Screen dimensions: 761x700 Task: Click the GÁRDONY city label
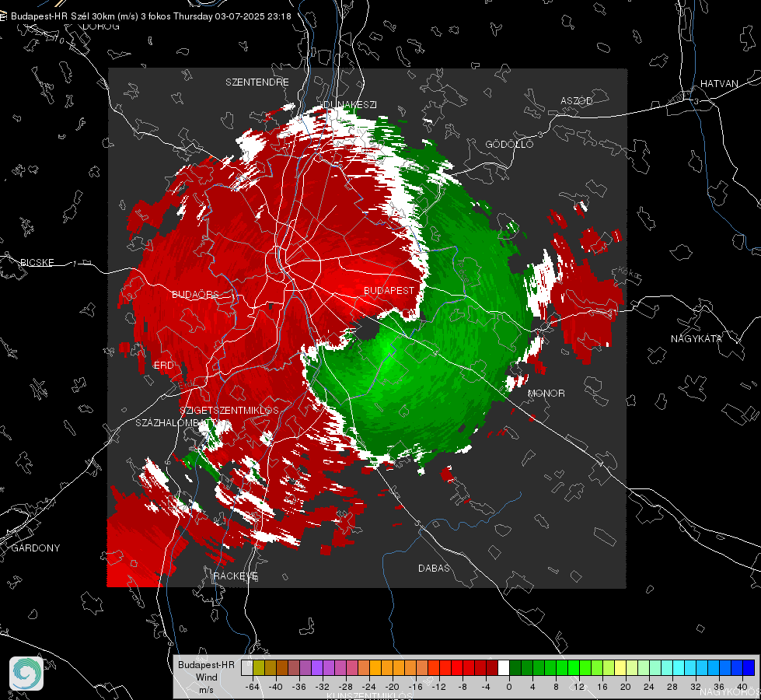36,548
